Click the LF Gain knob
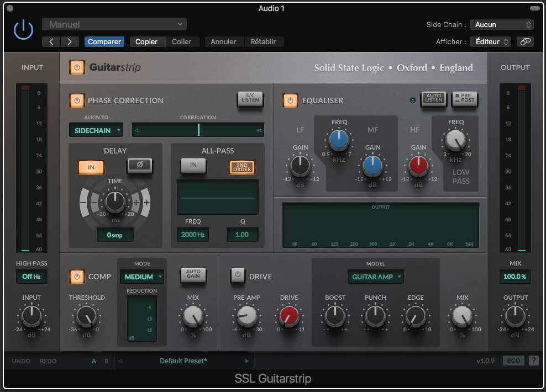This screenshot has height=392, width=546. click(300, 166)
